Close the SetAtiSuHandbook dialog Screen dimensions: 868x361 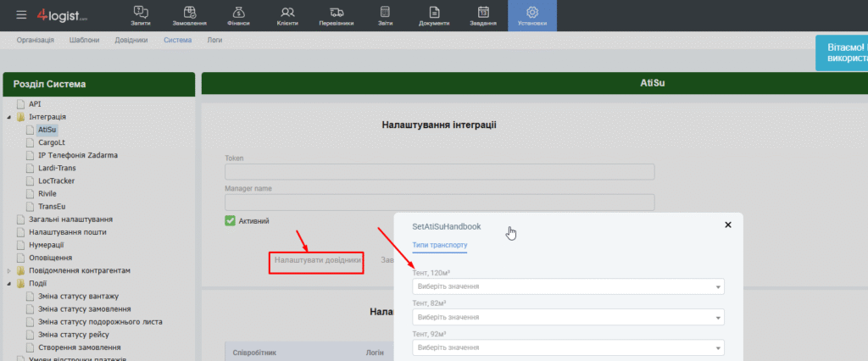coord(728,225)
